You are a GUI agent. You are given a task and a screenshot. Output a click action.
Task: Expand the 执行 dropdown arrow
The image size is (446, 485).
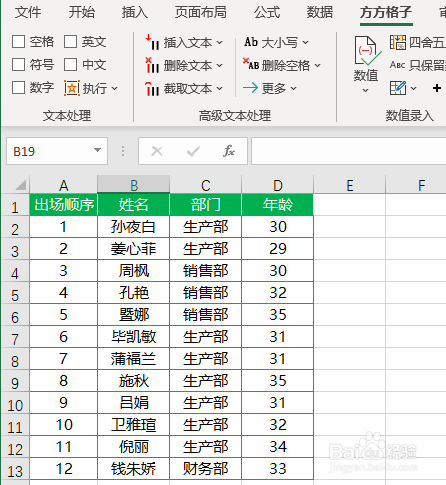[x=115, y=89]
